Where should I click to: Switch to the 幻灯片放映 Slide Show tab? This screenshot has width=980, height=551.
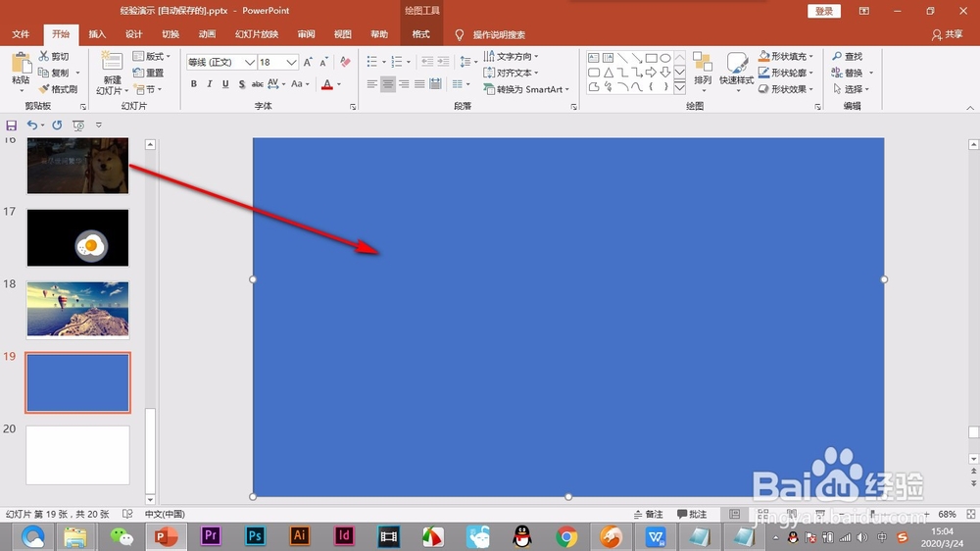(256, 34)
